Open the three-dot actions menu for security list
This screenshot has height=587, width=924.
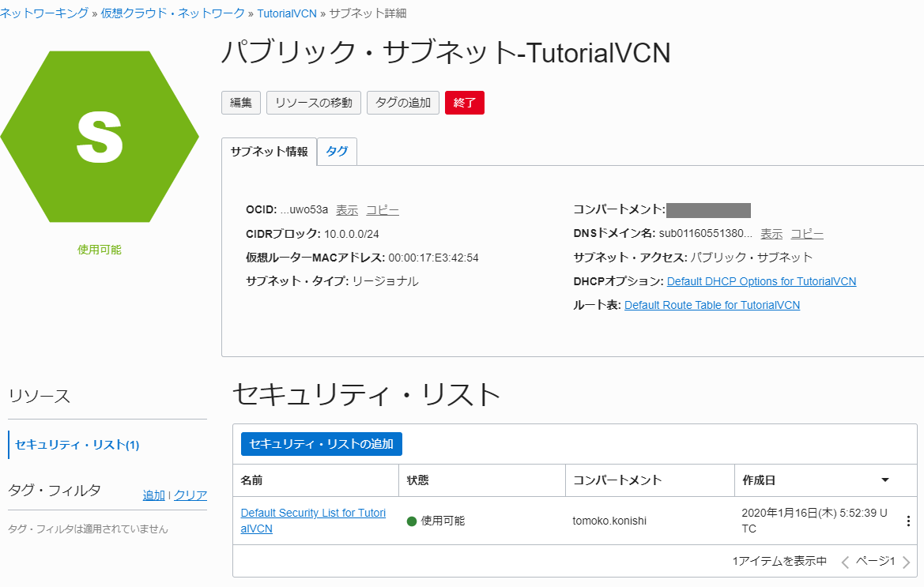[907, 521]
